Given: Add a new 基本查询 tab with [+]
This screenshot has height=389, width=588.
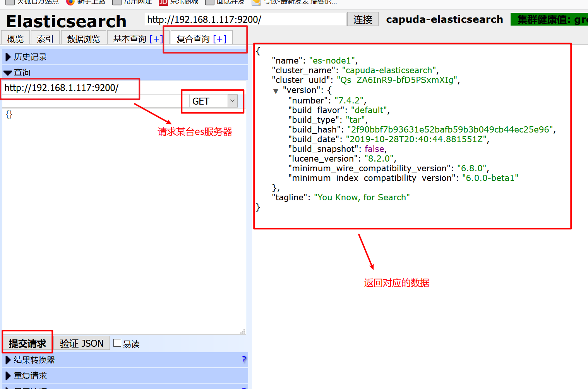Looking at the screenshot, I should [156, 39].
